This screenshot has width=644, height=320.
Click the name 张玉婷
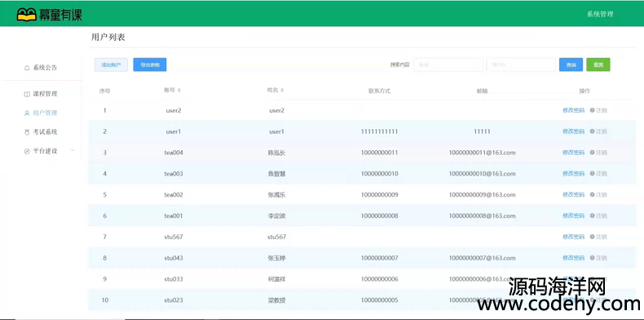(x=276, y=258)
